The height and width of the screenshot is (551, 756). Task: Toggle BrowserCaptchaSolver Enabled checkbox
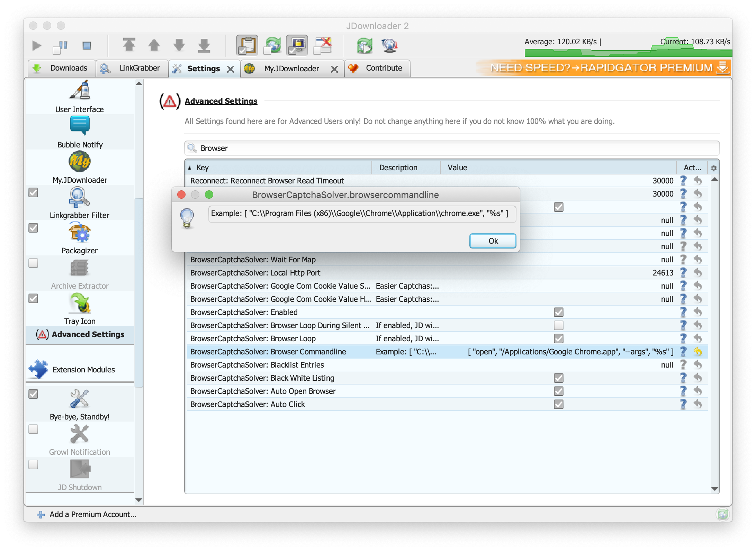point(558,312)
